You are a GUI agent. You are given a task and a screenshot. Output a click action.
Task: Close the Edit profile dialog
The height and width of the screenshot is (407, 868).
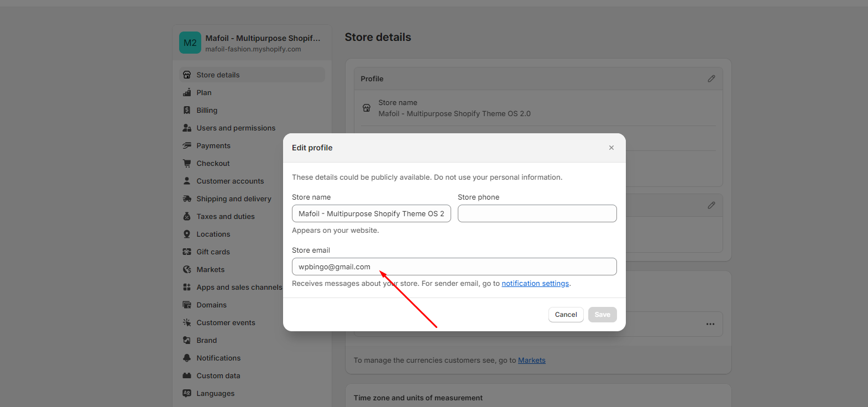click(x=611, y=148)
